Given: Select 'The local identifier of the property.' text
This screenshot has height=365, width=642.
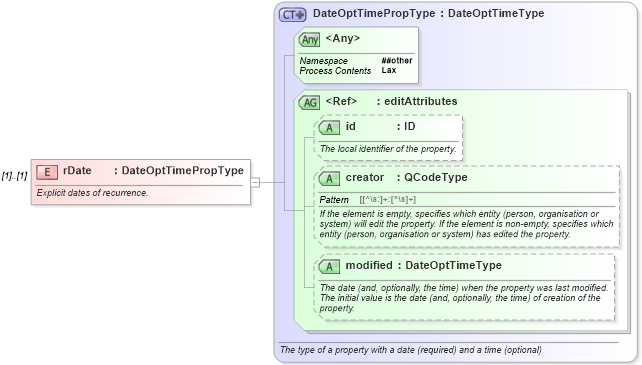Looking at the screenshot, I should (x=388, y=149).
